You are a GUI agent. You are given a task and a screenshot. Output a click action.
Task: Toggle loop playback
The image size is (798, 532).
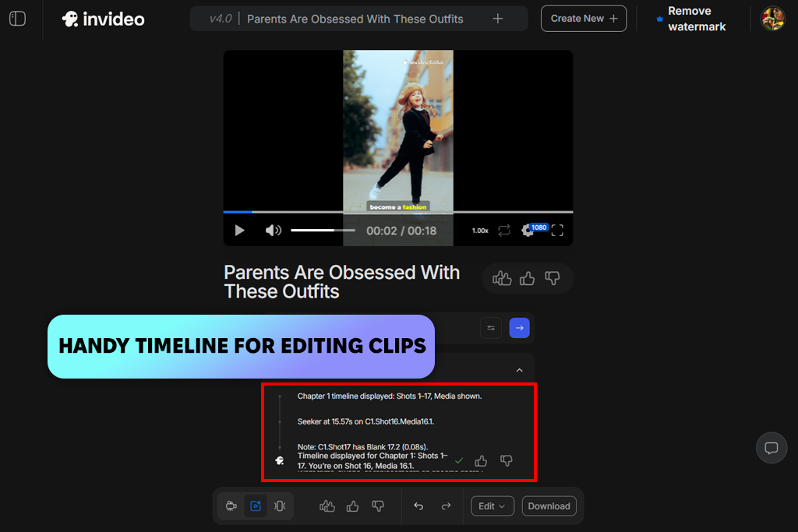tap(504, 231)
